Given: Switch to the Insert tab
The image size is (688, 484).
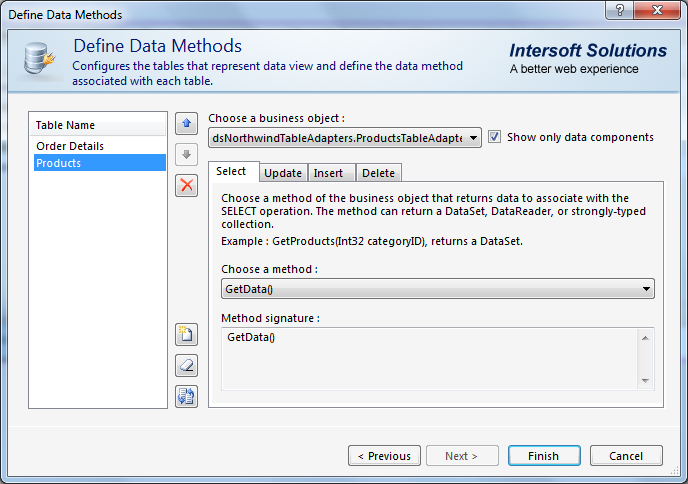Looking at the screenshot, I should pos(328,173).
